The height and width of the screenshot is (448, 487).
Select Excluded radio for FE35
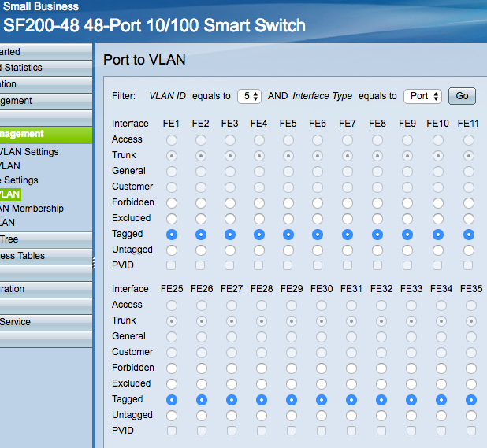tap(471, 384)
